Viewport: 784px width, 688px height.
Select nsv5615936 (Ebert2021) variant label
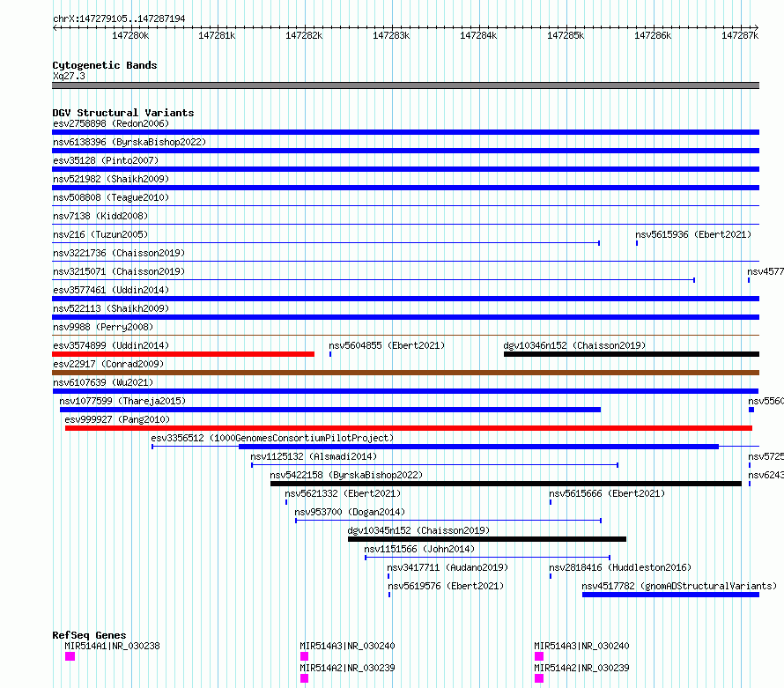693,234
